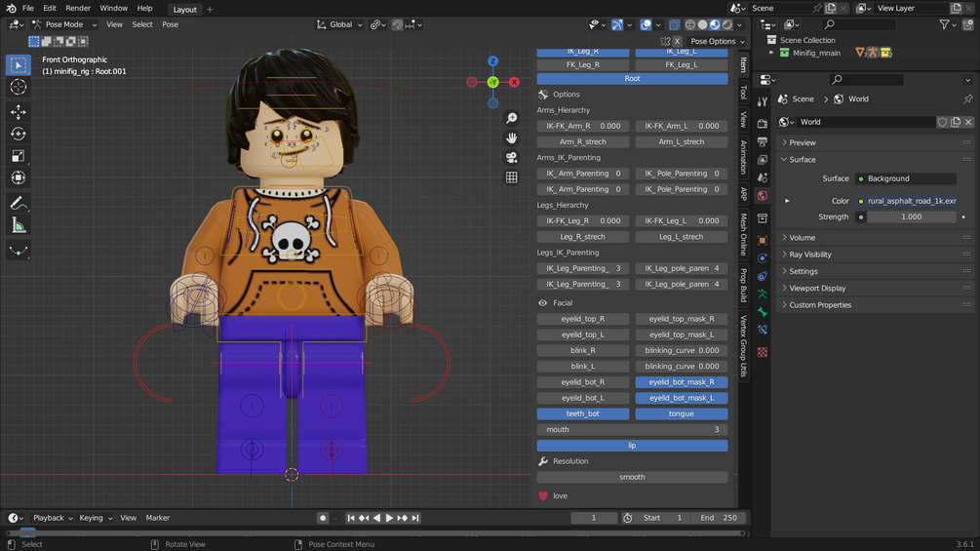Click the Leg_L_strech button
Image resolution: width=980 pixels, height=551 pixels.
point(682,237)
